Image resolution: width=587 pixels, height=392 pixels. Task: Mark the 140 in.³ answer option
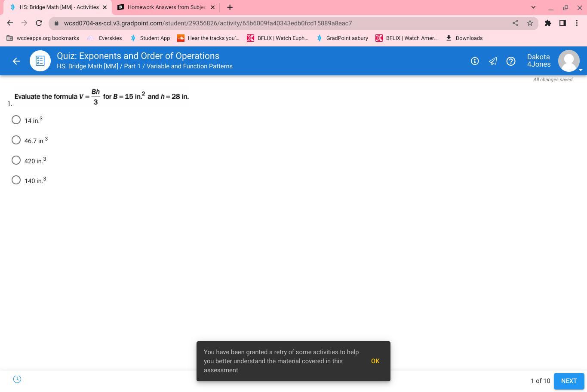[x=16, y=180]
